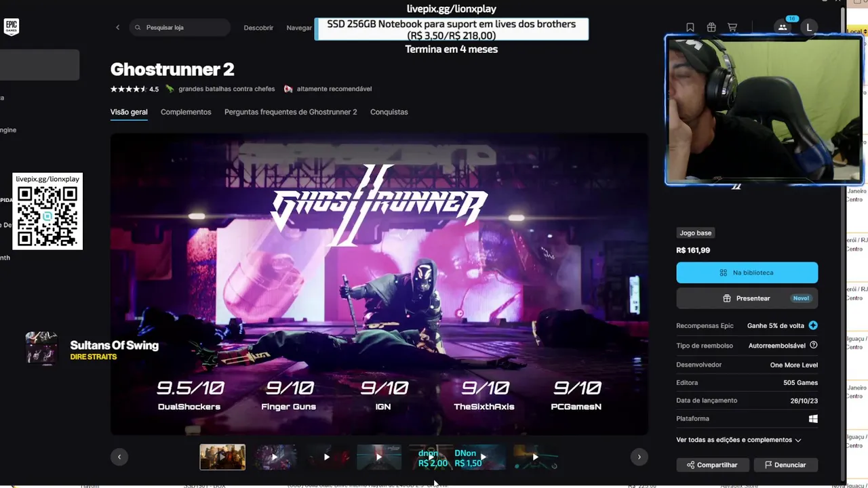This screenshot has height=488, width=868.
Task: Click the grandes batalhas contra chefes tag
Action: 220,89
